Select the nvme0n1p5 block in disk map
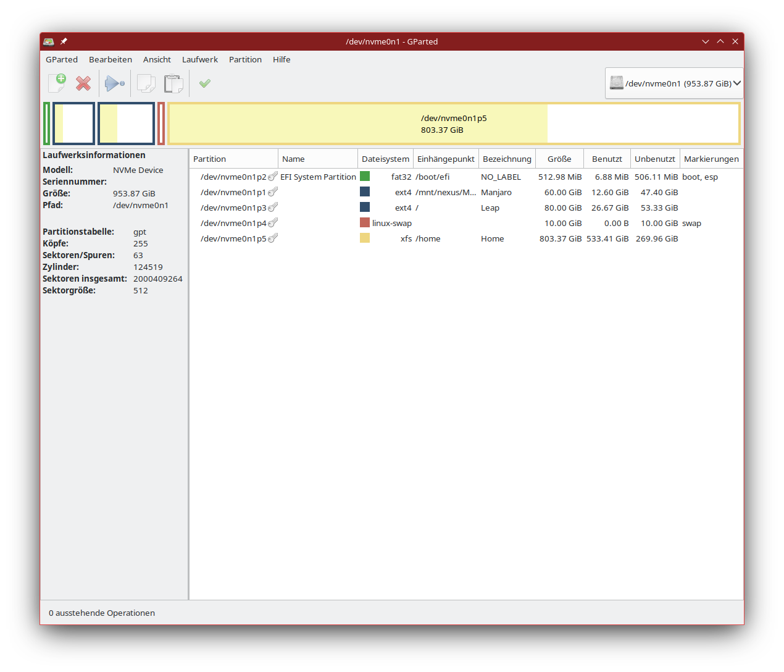784x672 pixels. (x=454, y=124)
